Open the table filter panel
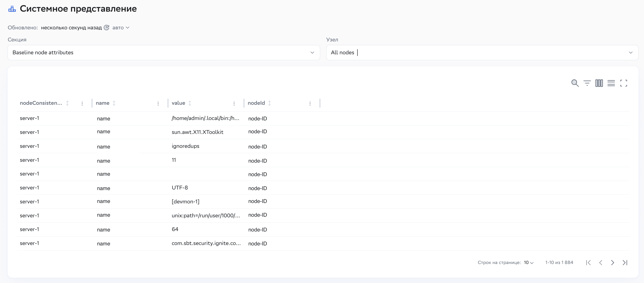The image size is (644, 283). click(587, 83)
